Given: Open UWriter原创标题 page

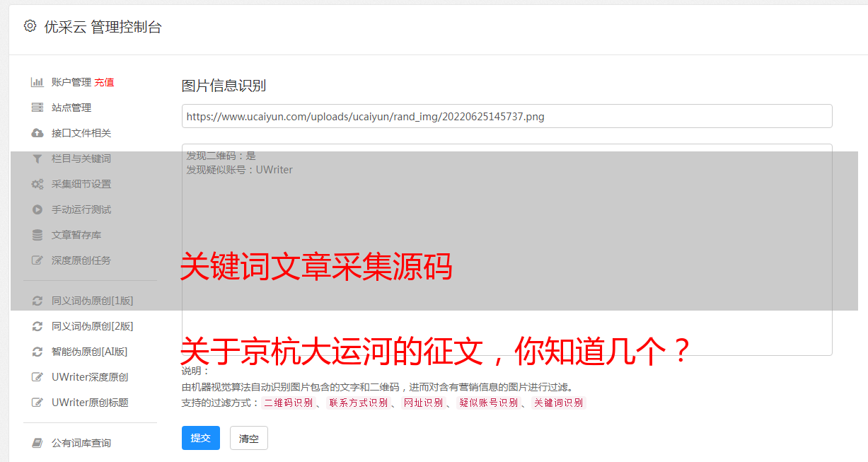Looking at the screenshot, I should [x=90, y=403].
